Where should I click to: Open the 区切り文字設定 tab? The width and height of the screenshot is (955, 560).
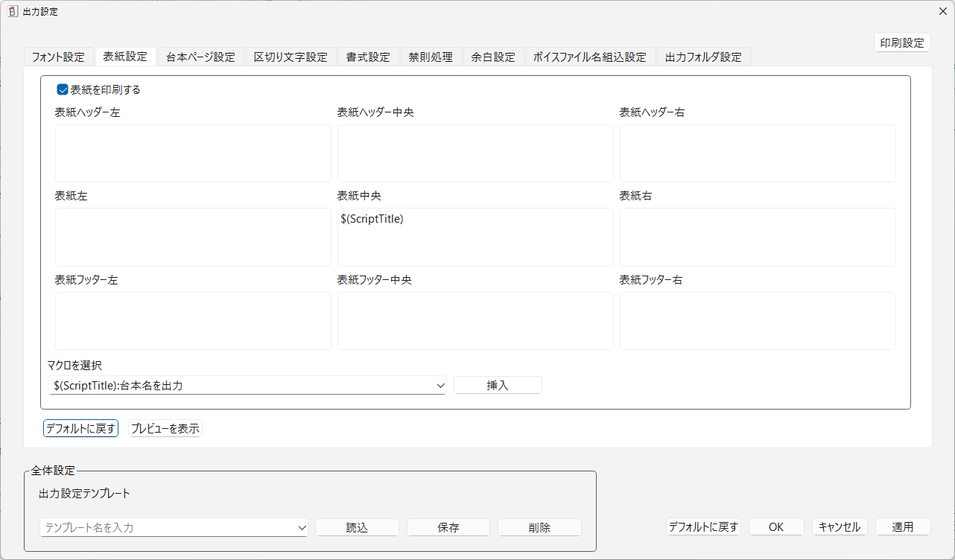coord(288,56)
